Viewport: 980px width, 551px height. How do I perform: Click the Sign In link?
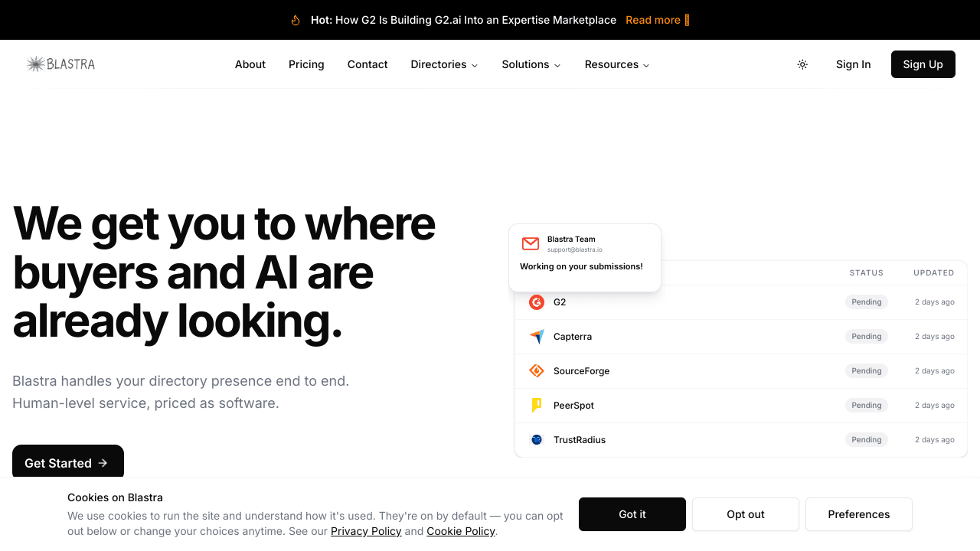[x=854, y=64]
